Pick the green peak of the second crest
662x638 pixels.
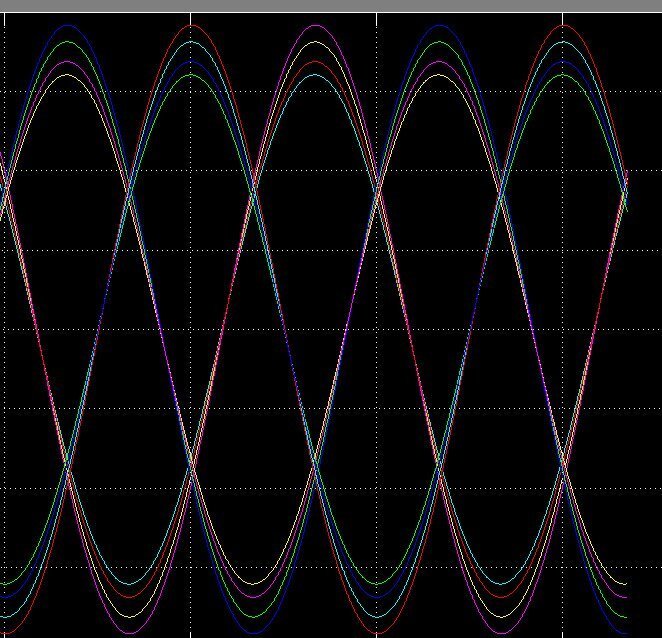[x=191, y=75]
